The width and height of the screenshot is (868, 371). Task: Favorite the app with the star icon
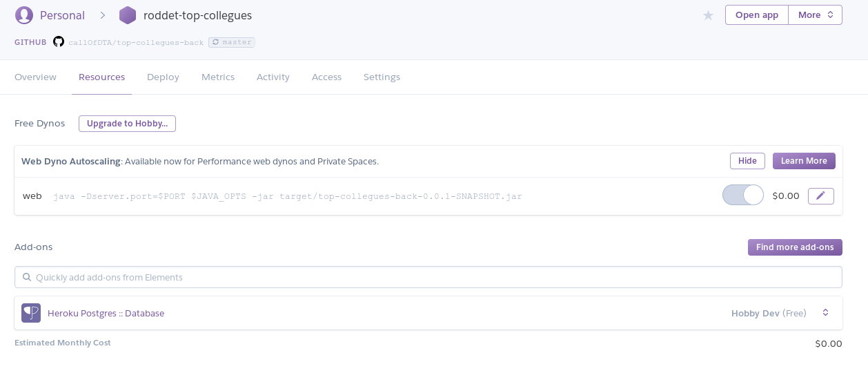tap(708, 15)
